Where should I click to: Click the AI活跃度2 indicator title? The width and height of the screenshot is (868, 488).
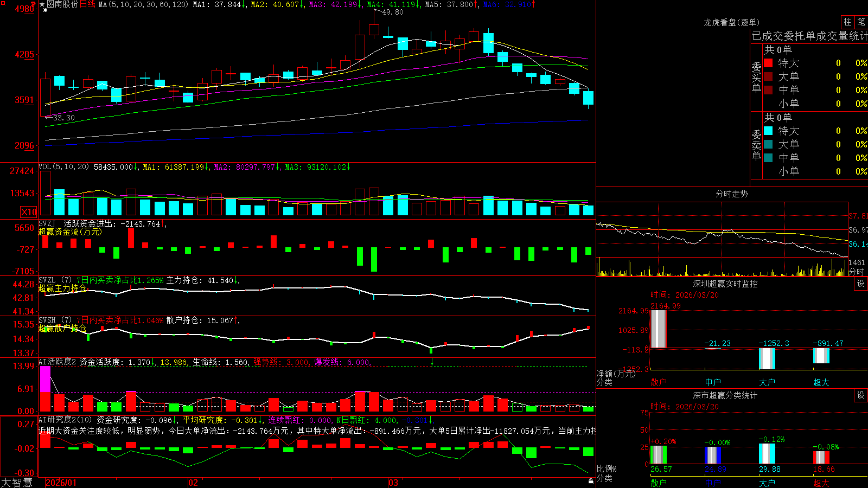pos(58,362)
